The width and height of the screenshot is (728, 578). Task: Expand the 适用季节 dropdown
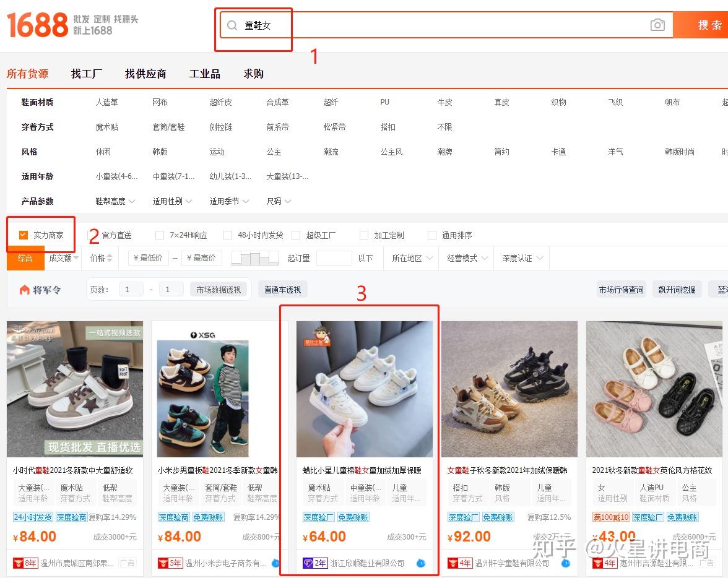pos(229,201)
